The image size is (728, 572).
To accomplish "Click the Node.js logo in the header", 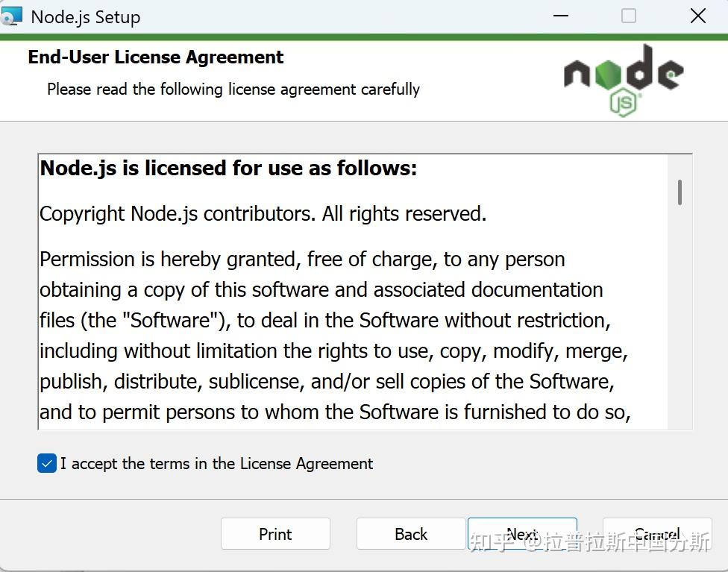I will tap(623, 73).
